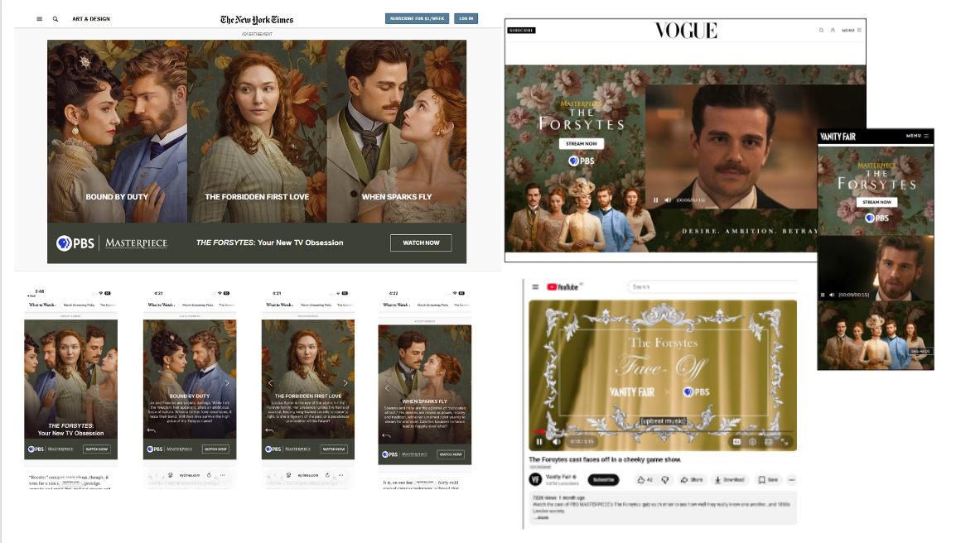
Task: Select the When Sparks Fly ad panel
Action: point(396,132)
